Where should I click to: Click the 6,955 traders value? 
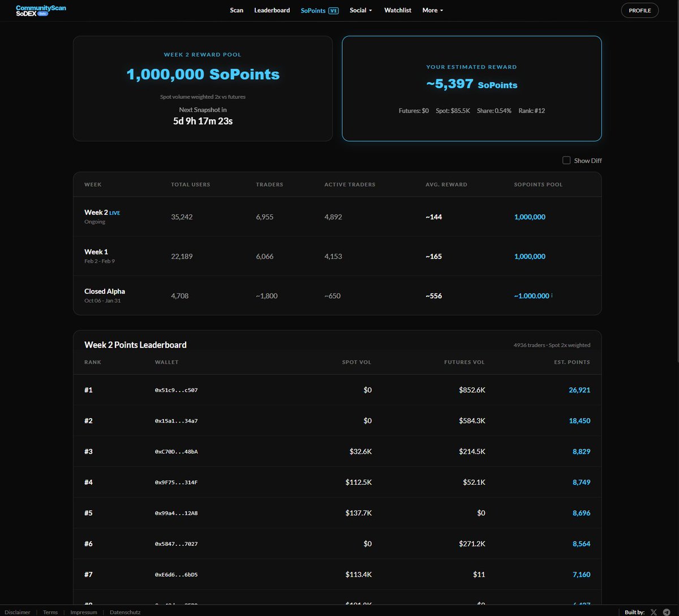(x=264, y=217)
